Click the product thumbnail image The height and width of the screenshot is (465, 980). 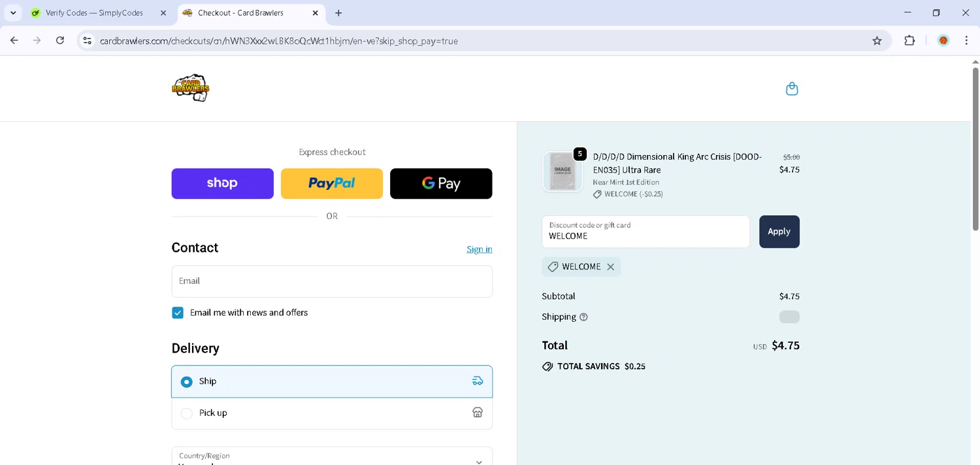pos(563,171)
